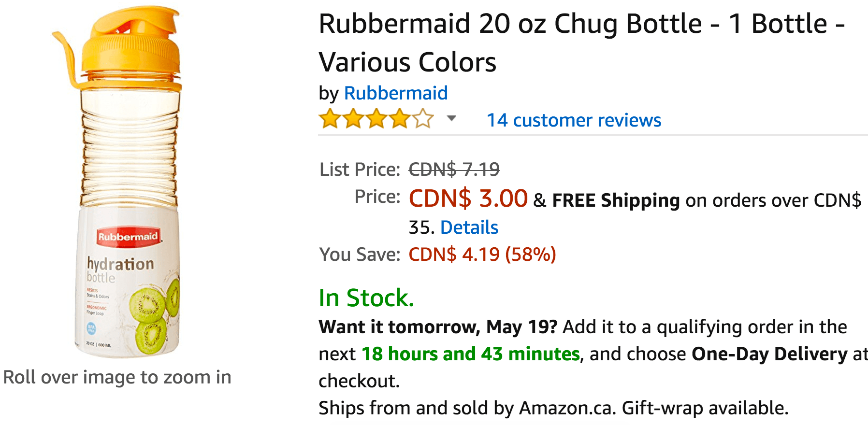This screenshot has width=868, height=425.
Task: Click the struck-through list price CDN$ 7.19
Action: click(x=454, y=169)
